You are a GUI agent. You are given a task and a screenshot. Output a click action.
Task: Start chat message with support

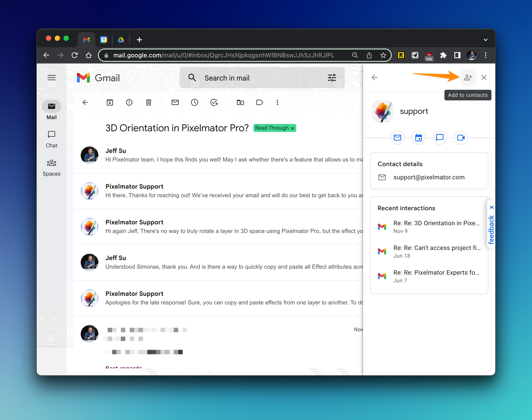440,138
